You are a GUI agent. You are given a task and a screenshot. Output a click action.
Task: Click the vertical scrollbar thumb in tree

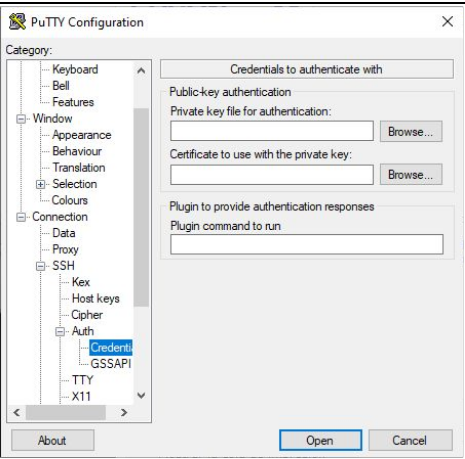[x=141, y=207]
